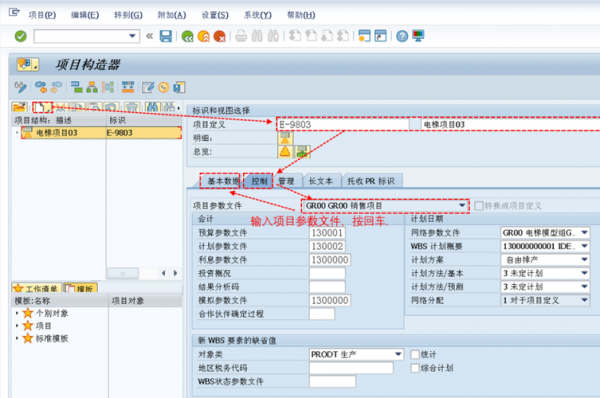Switch to the 长文本 tab
The width and height of the screenshot is (600, 398).
pyautogui.click(x=321, y=181)
